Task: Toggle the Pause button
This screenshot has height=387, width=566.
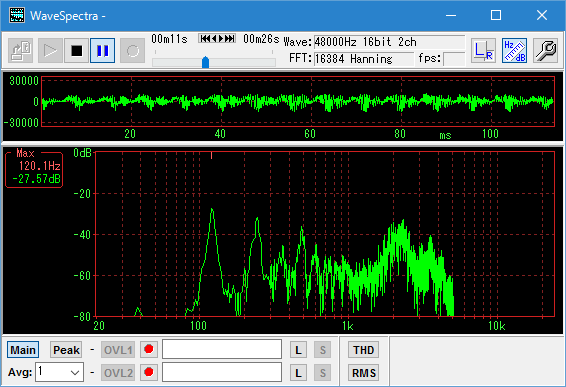Action: pyautogui.click(x=103, y=51)
